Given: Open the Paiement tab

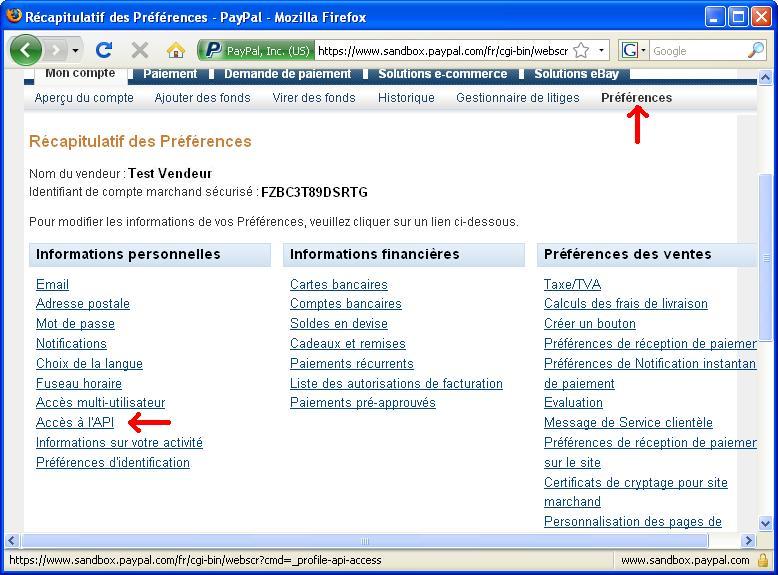Looking at the screenshot, I should click(x=170, y=74).
